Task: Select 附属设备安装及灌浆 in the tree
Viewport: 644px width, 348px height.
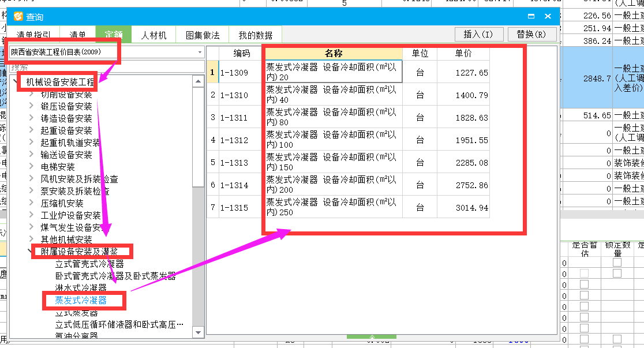Action: point(79,252)
